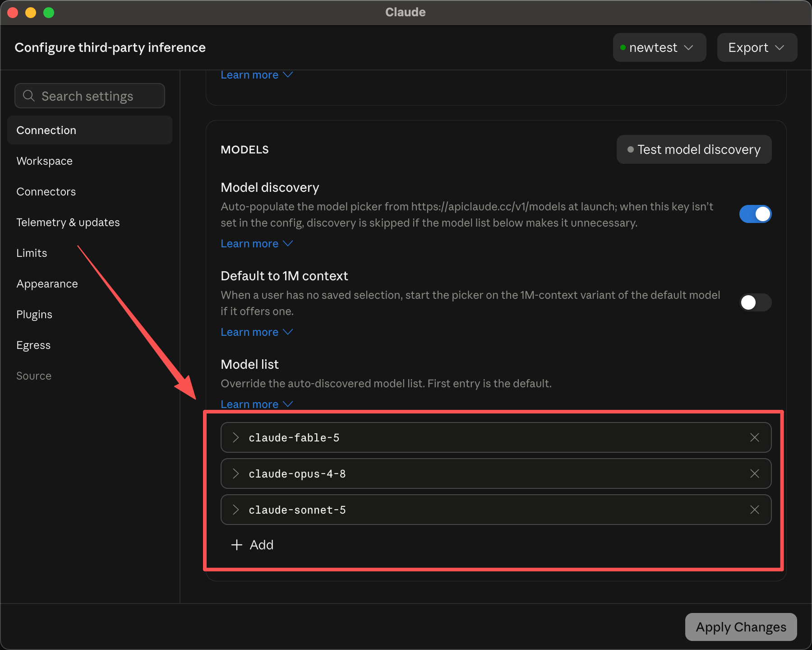The height and width of the screenshot is (650, 812).
Task: Switch to the Limits section
Action: pyautogui.click(x=90, y=253)
